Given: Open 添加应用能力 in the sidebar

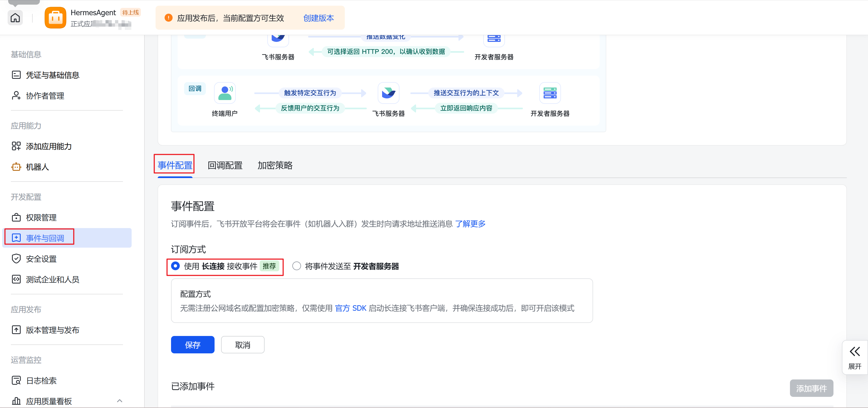Looking at the screenshot, I should point(67,146).
